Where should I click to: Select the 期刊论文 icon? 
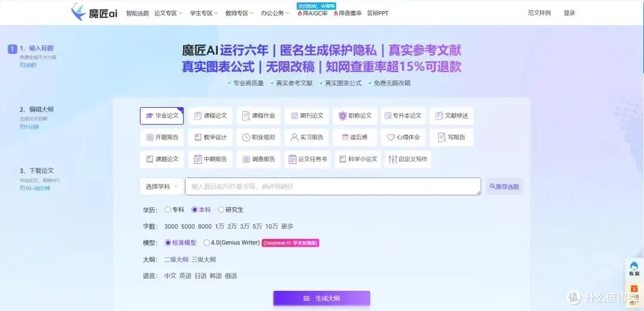(295, 116)
